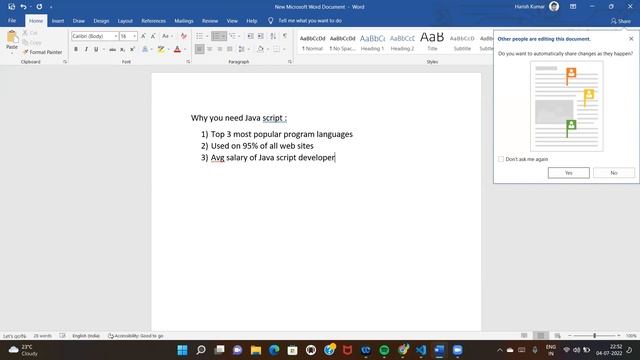Apply the Title style

(432, 42)
